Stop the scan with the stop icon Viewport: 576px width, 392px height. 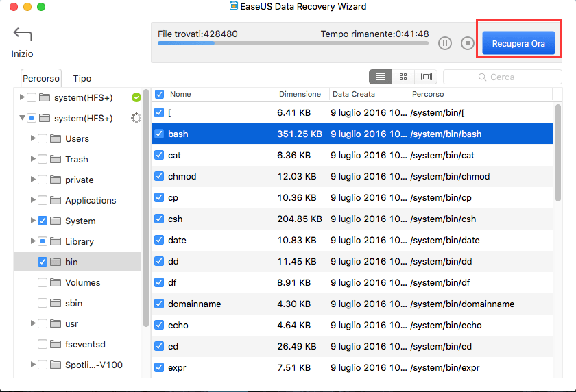pos(467,43)
